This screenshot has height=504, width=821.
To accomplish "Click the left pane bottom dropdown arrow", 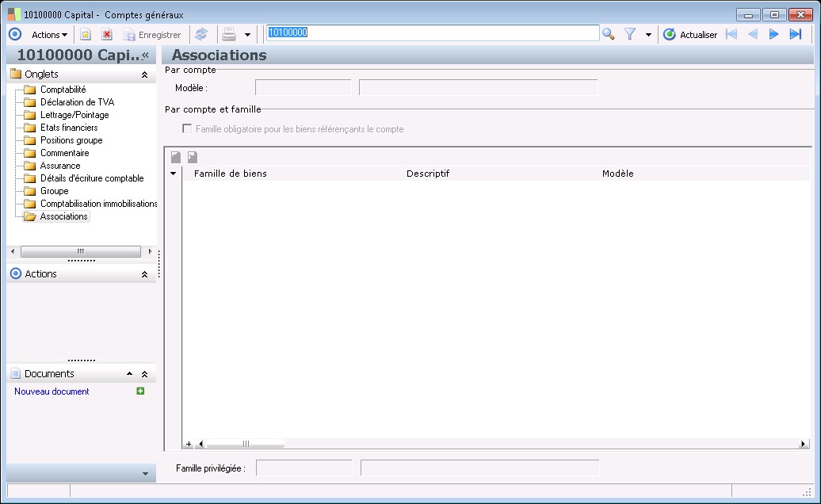I will [x=145, y=474].
